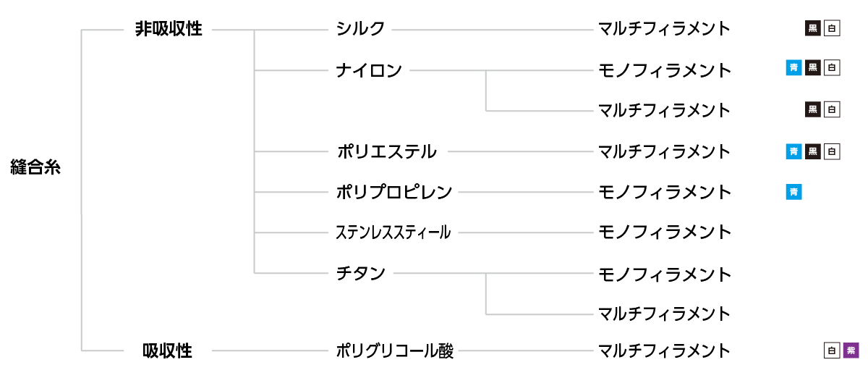Click the ステンレススティール label

[x=393, y=232]
